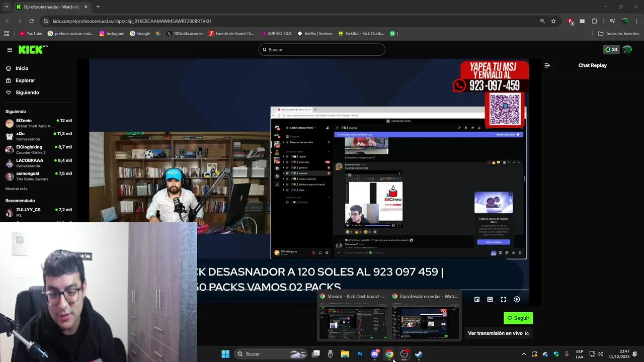The image size is (644, 362).
Task: Click the red extension with badge 1
Action: click(571, 21)
